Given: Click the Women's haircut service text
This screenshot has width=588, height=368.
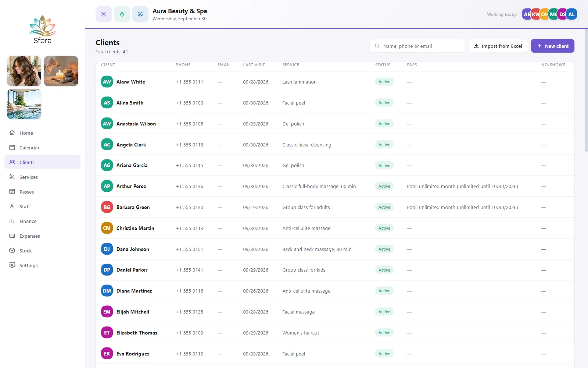Looking at the screenshot, I should (301, 333).
